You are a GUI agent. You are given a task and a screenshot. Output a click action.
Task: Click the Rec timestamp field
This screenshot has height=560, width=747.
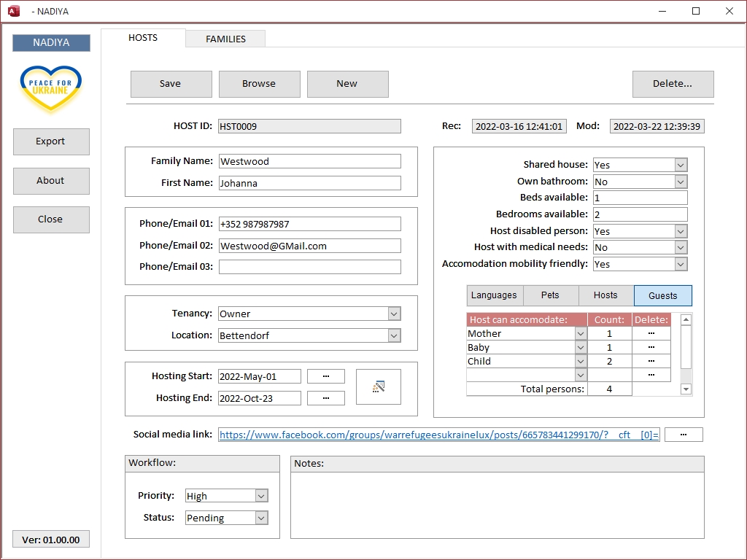519,126
